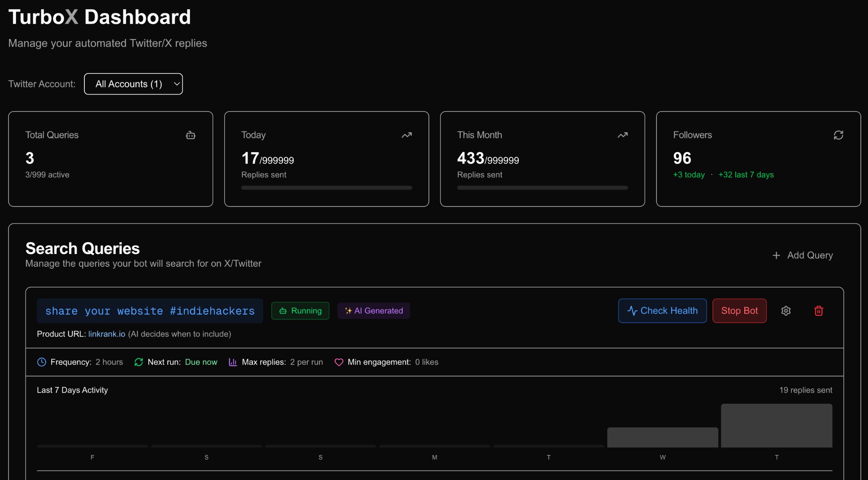This screenshot has width=868, height=480.
Task: Delete the query using the trash icon
Action: point(818,311)
